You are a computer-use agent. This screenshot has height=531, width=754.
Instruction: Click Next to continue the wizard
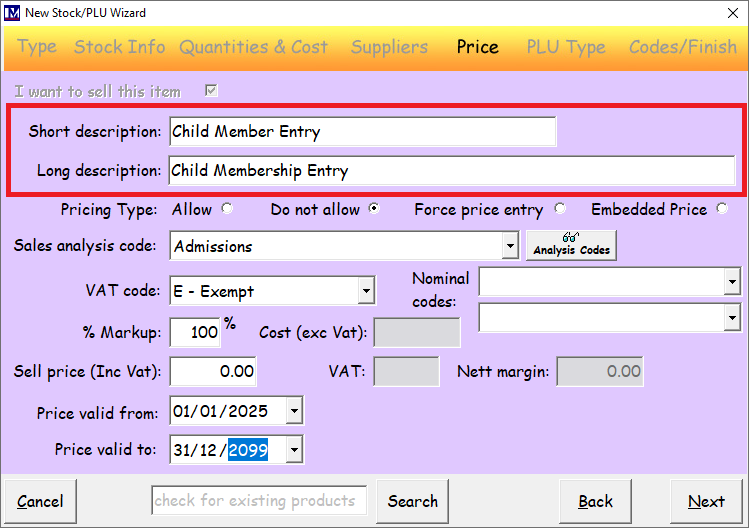706,501
